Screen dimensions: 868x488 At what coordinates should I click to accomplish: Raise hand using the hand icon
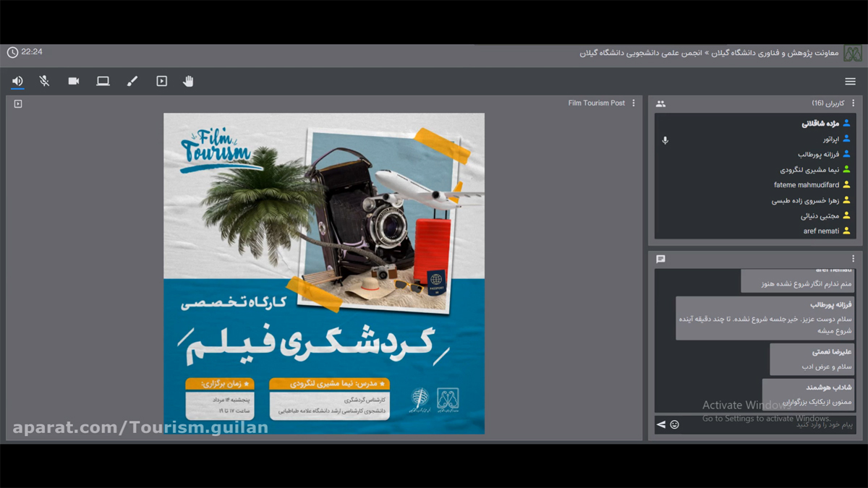click(x=188, y=81)
